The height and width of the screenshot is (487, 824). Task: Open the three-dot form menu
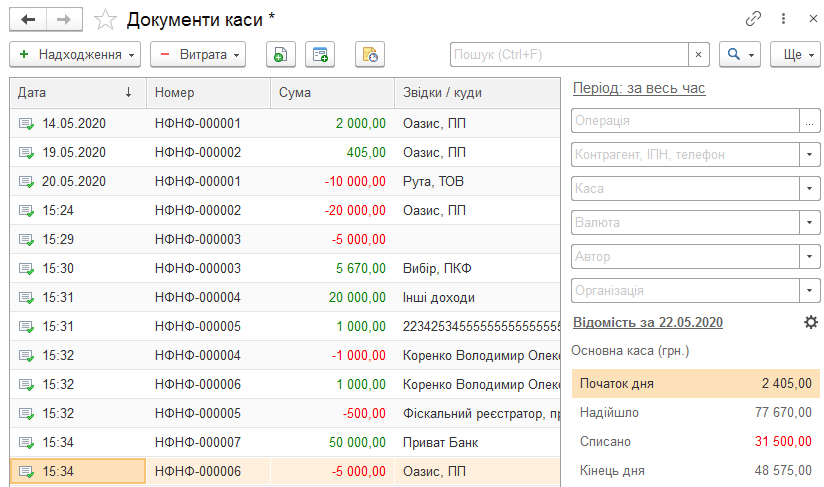783,19
